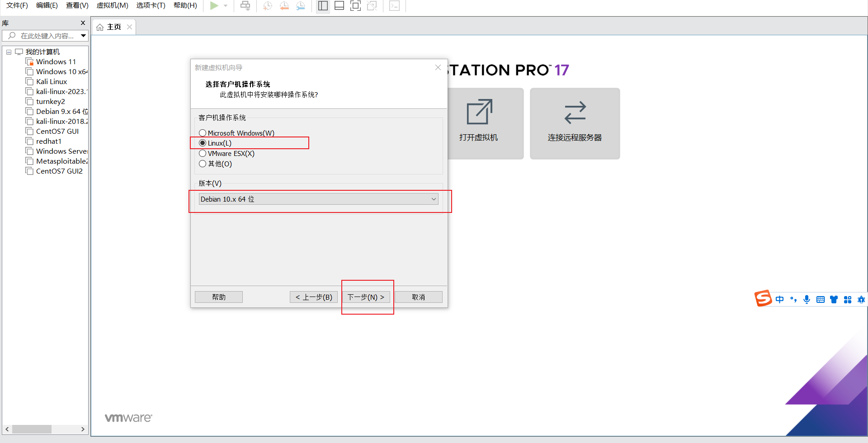Click the 打开虚拟机 tile

tap(485, 123)
